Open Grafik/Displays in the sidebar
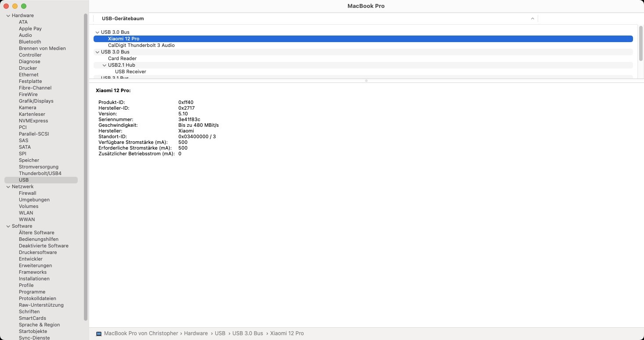 click(x=36, y=101)
